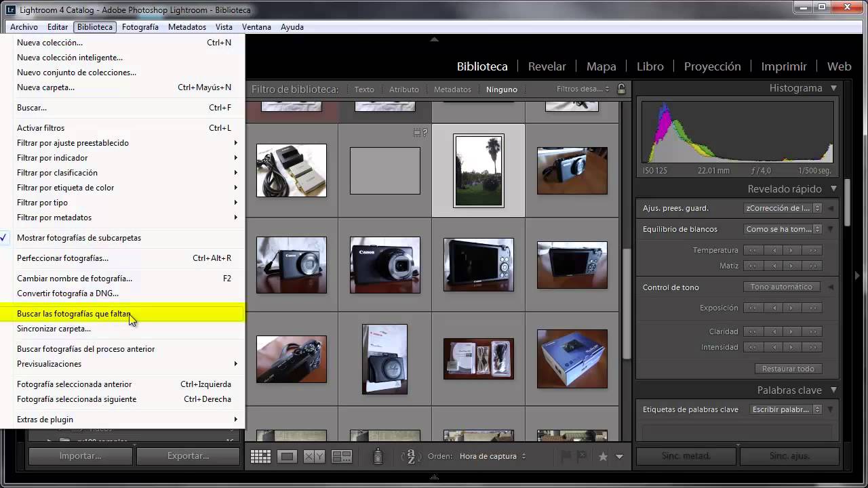Select the Canon box photo thumbnail
Screen dimensions: 868x488
tap(572, 359)
